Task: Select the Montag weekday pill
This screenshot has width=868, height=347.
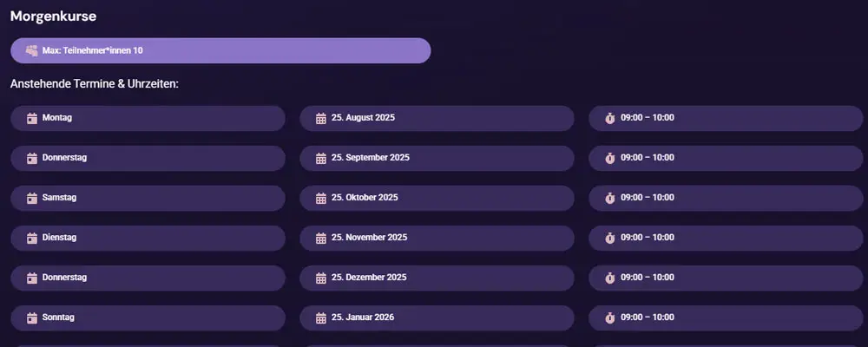Action: tap(148, 118)
